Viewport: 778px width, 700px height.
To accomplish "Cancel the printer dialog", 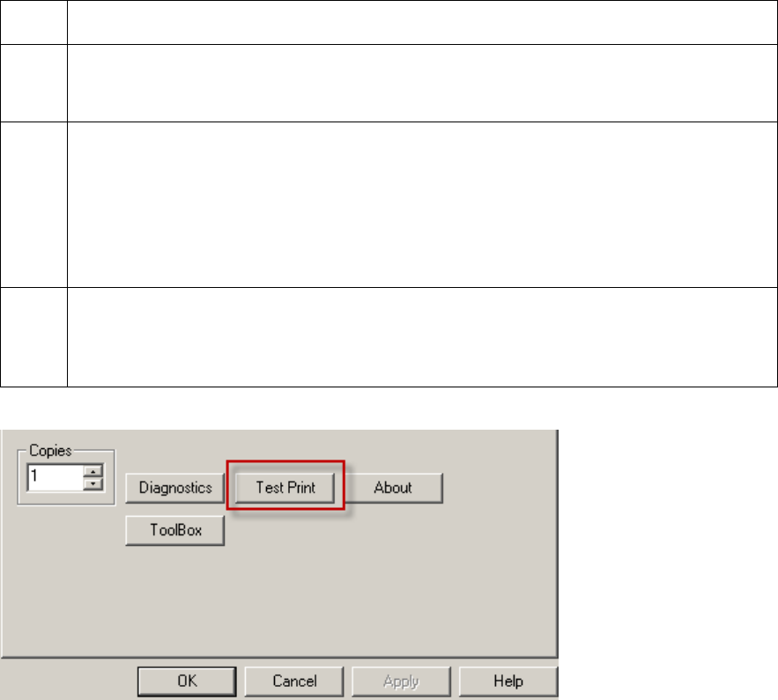I will (294, 682).
